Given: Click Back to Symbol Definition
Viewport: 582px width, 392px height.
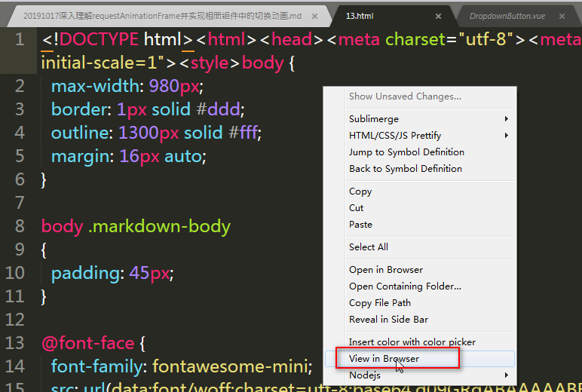Looking at the screenshot, I should tap(406, 169).
